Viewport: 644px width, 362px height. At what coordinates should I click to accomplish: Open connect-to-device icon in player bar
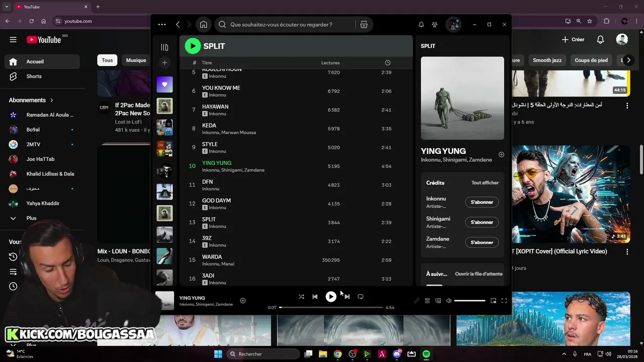click(x=438, y=301)
